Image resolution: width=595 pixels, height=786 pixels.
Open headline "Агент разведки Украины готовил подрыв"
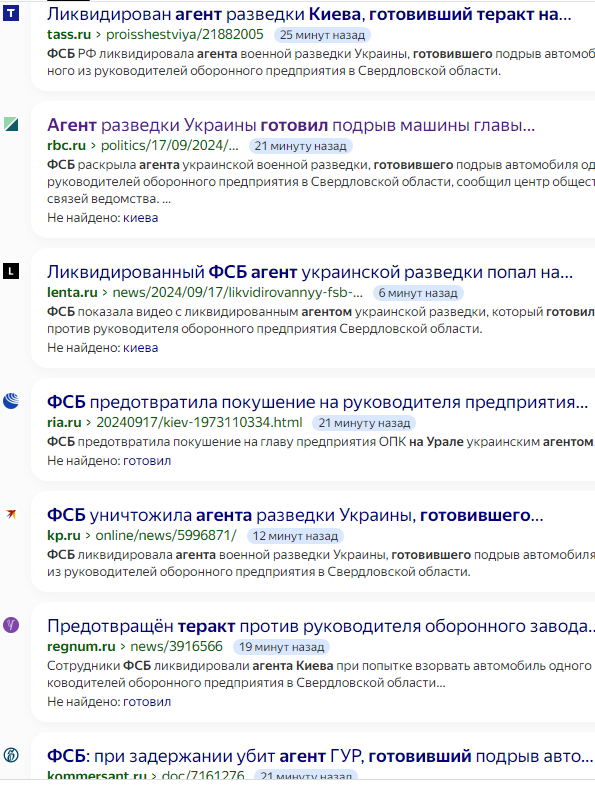click(x=291, y=125)
